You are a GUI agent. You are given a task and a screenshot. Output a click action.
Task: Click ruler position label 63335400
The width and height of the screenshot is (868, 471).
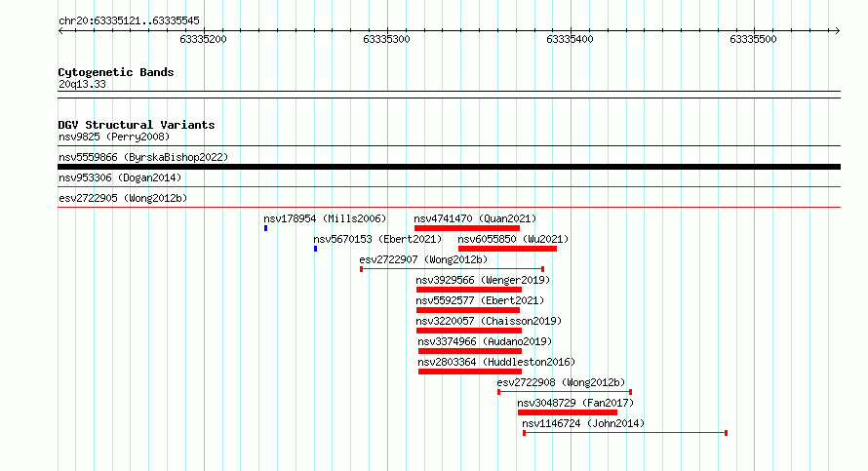pyautogui.click(x=570, y=39)
